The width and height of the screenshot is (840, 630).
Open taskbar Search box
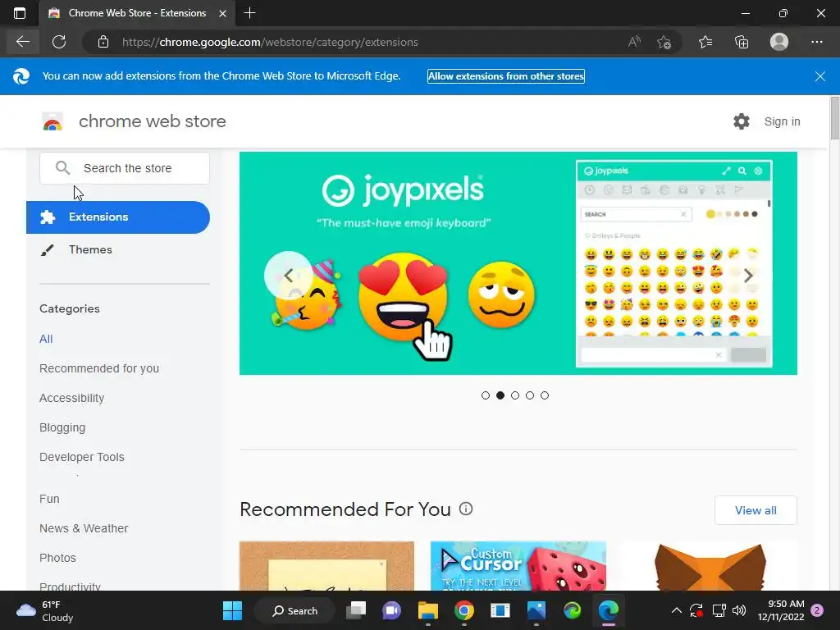[294, 610]
